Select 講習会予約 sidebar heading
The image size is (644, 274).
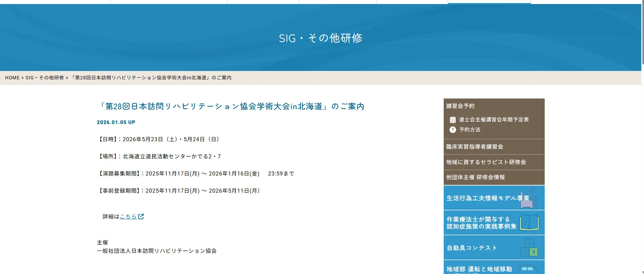coord(460,106)
